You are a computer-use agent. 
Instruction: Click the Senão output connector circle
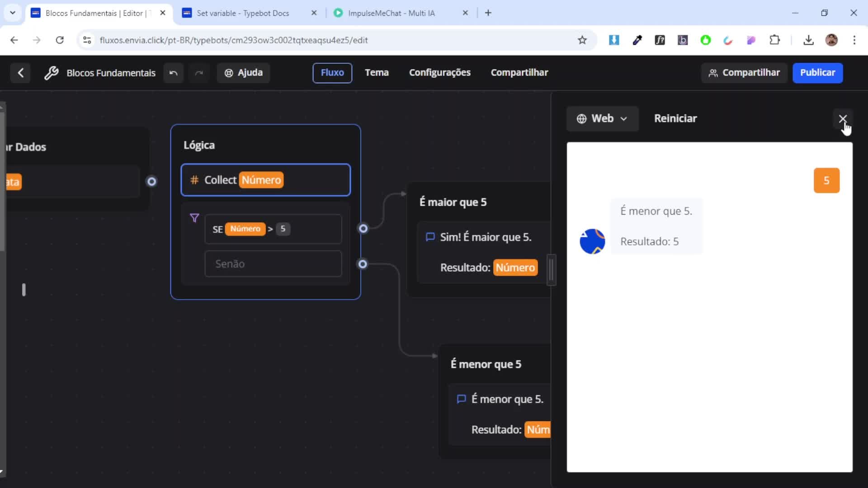pos(363,264)
